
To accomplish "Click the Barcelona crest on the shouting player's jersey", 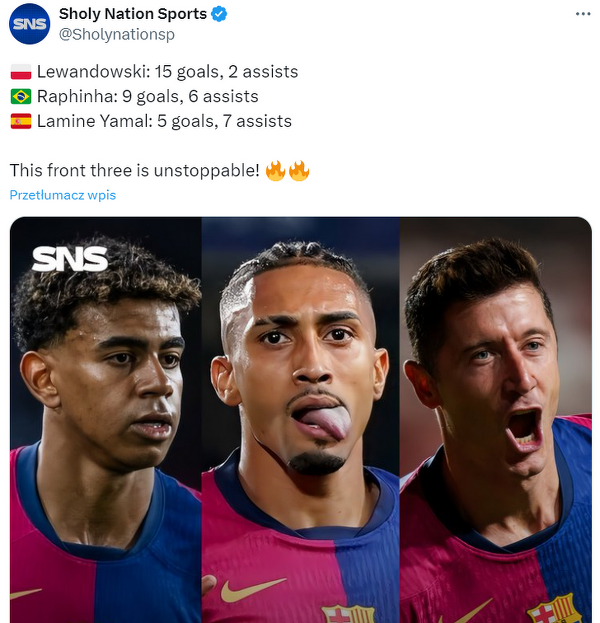I will 552,609.
